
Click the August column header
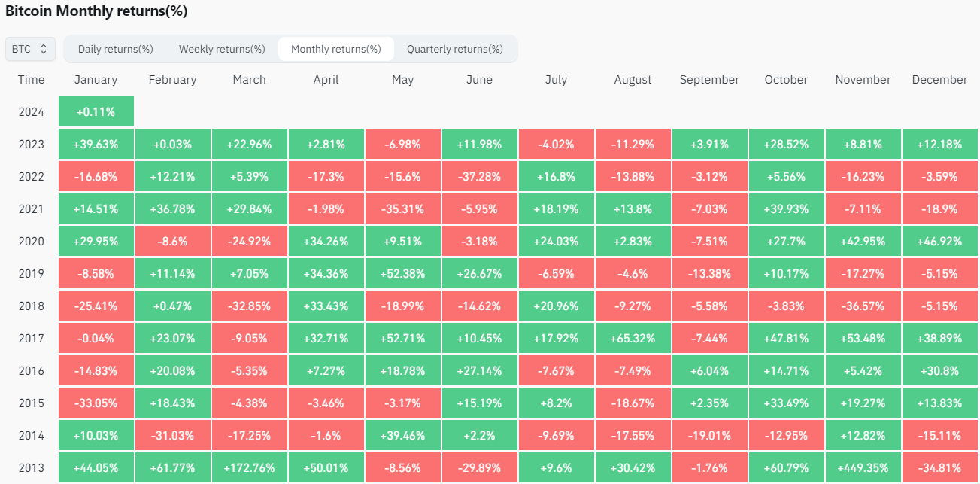coord(633,79)
